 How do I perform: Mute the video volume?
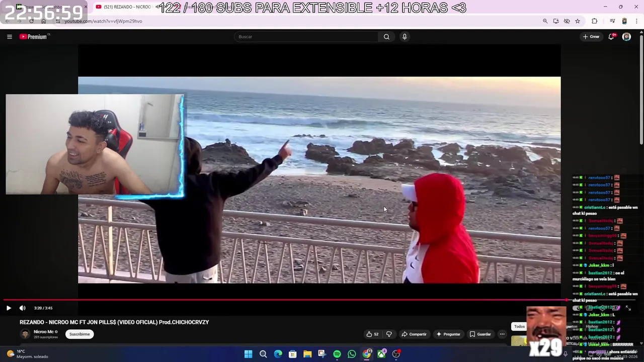[22, 308]
